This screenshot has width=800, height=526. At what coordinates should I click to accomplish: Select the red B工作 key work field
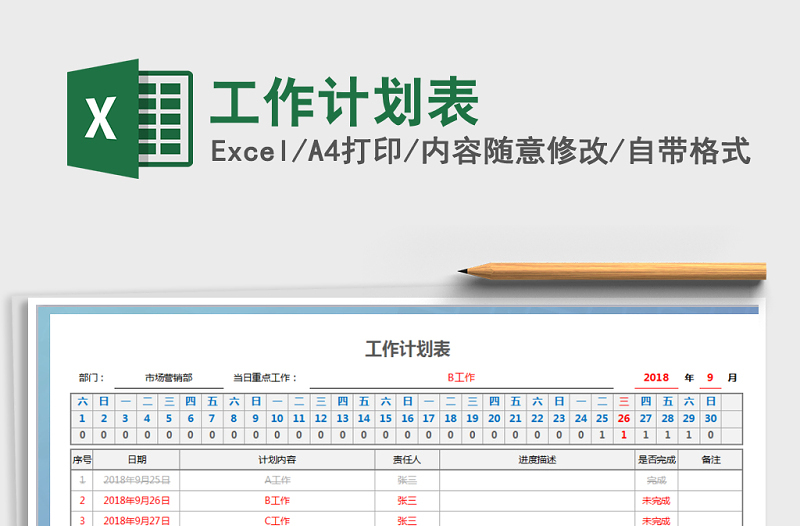(x=461, y=378)
